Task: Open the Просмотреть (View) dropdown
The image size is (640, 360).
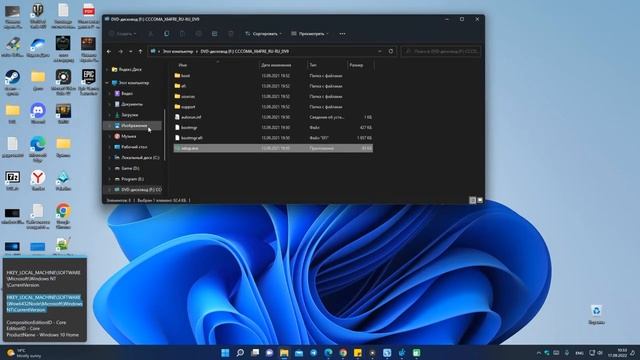Action: click(310, 34)
